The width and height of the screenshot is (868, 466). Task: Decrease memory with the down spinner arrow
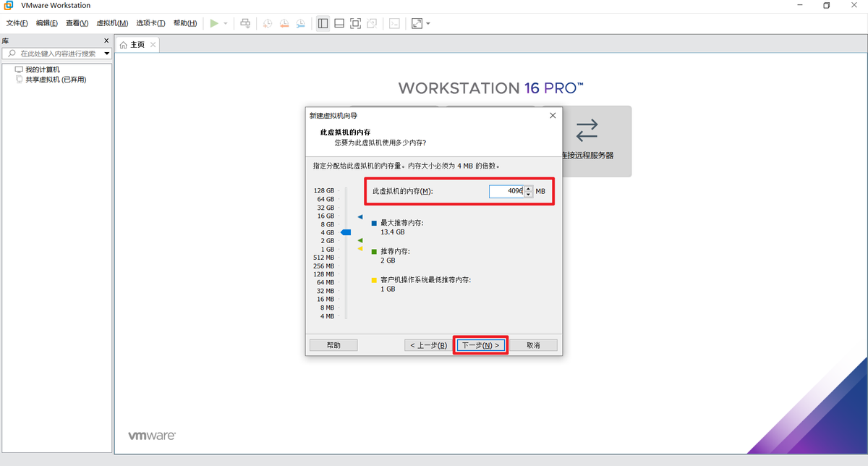tap(529, 195)
